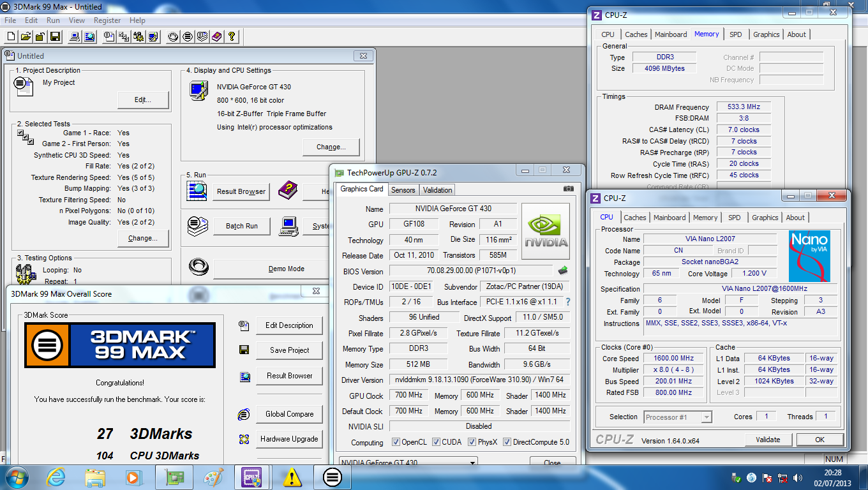The height and width of the screenshot is (490, 868).
Task: Switch to GPU-Z via taskbar card icon
Action: coord(174,477)
